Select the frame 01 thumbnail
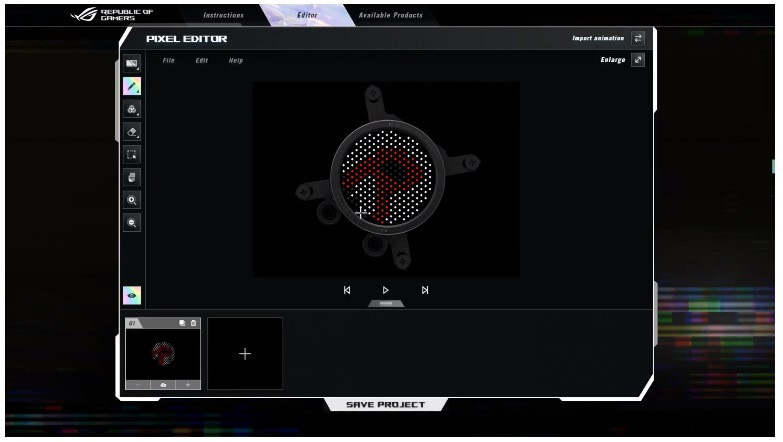 (163, 354)
